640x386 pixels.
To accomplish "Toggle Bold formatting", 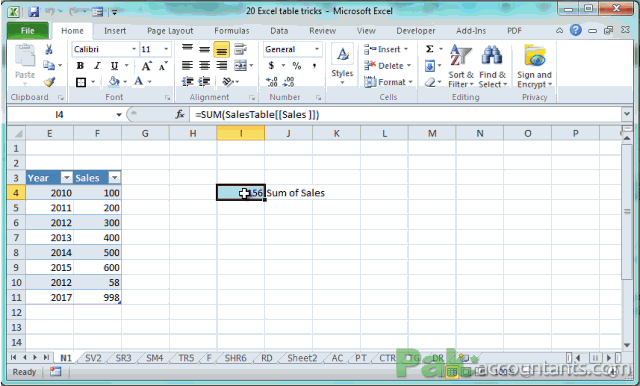I will [x=80, y=66].
